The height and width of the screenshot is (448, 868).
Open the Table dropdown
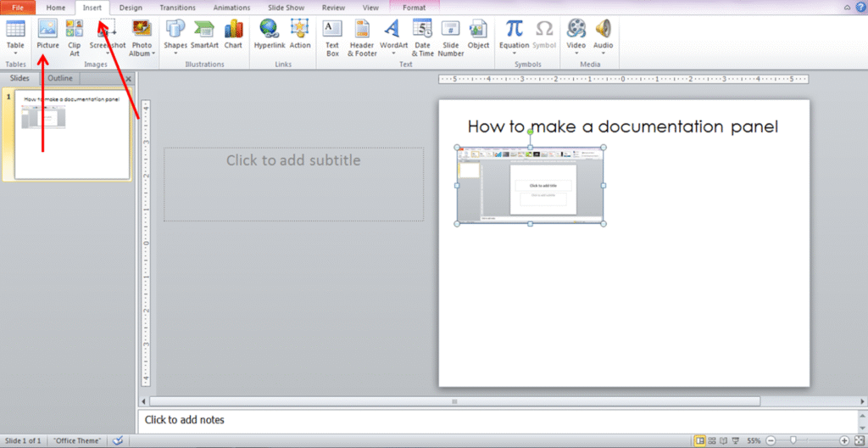pyautogui.click(x=15, y=53)
